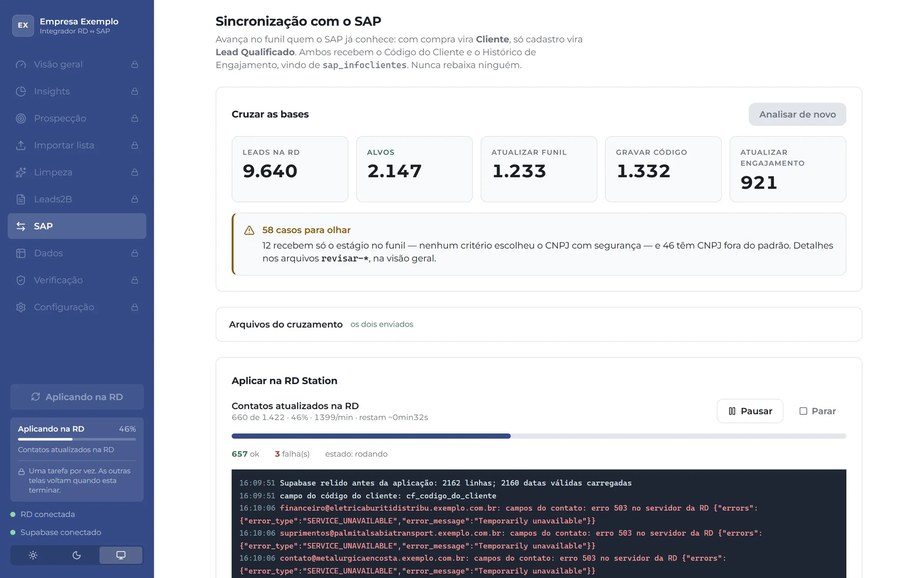Image resolution: width=924 pixels, height=578 pixels.
Task: Click the ATUALIZAR FUNIL 1.233 card
Action: (539, 169)
